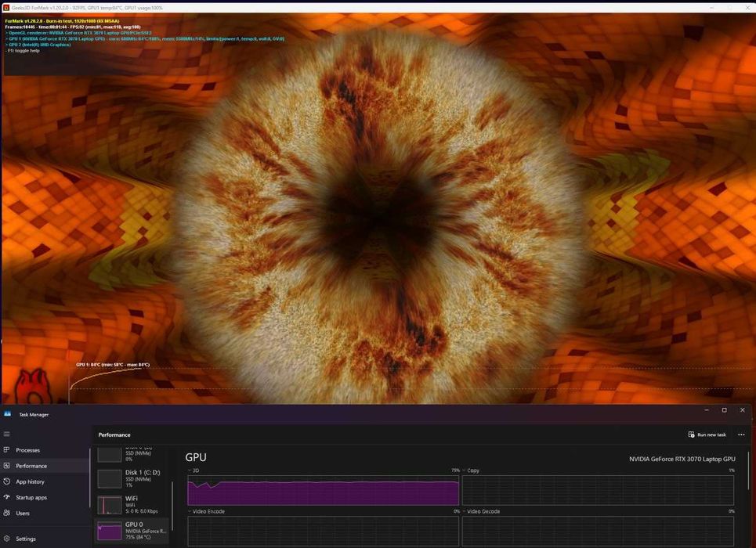Click the Task Manager title bar icon

point(8,414)
